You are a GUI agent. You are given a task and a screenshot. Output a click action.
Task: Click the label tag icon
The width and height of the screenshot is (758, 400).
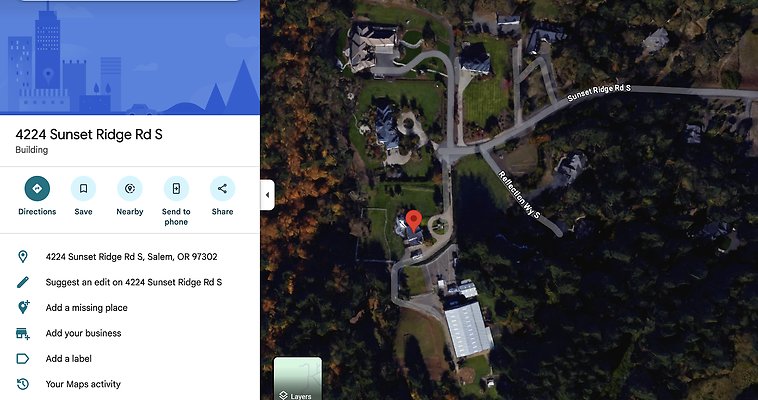tap(23, 358)
